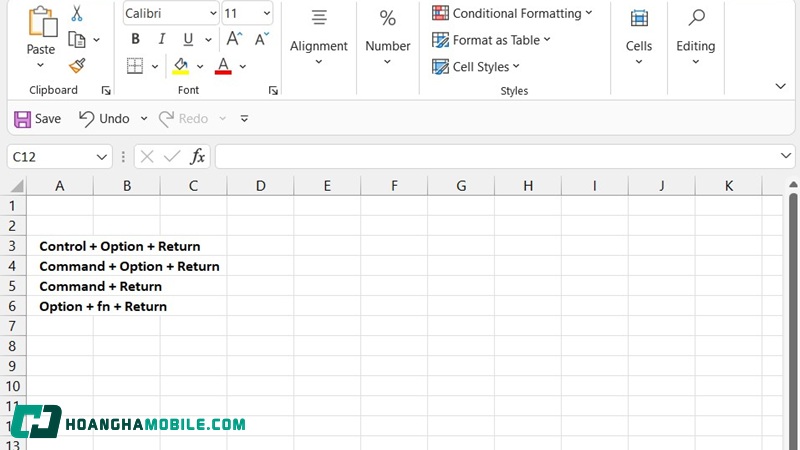The image size is (800, 450).
Task: Open Format as Table menu
Action: 491,40
